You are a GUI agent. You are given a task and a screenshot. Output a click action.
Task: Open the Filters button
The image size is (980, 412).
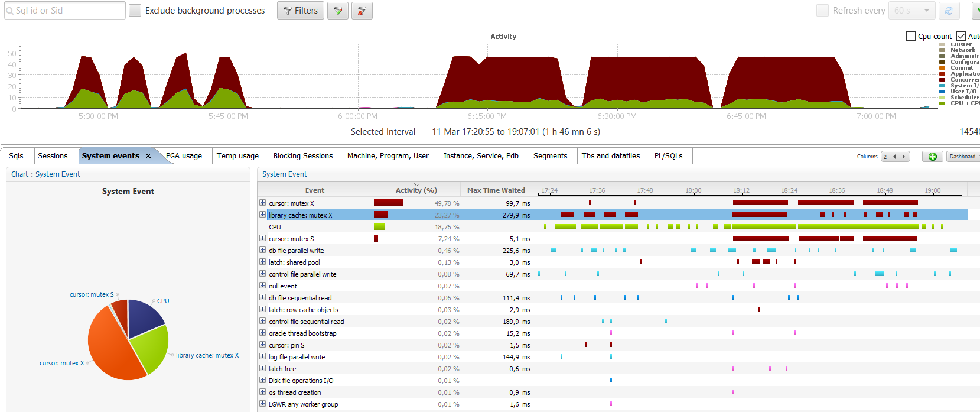pos(300,11)
